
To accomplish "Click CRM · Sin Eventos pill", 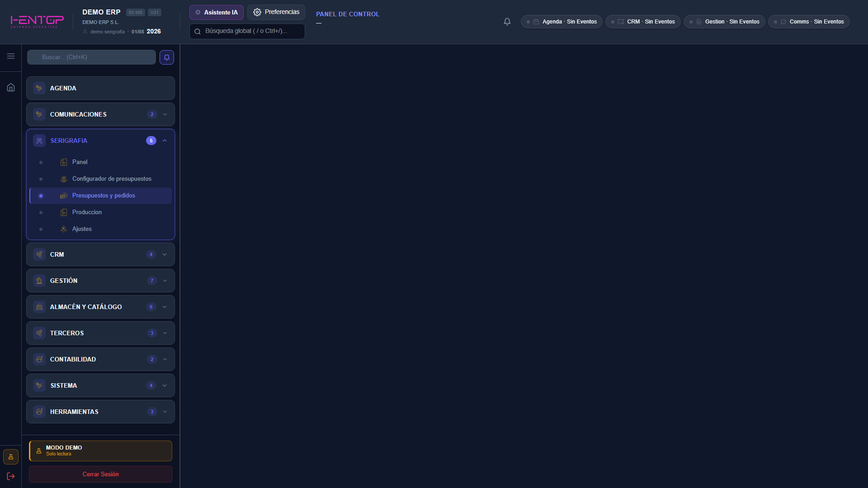I will pyautogui.click(x=643, y=22).
